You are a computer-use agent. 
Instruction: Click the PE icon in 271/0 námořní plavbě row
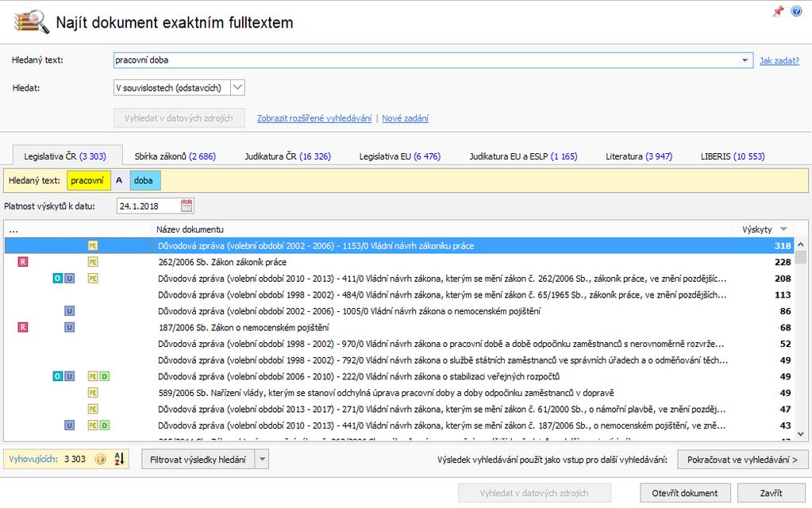tap(93, 409)
